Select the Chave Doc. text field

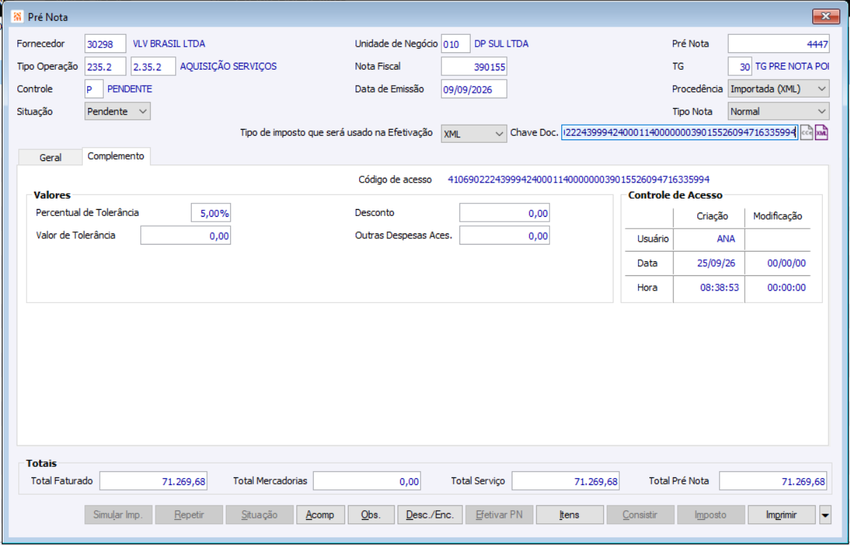coord(679,132)
